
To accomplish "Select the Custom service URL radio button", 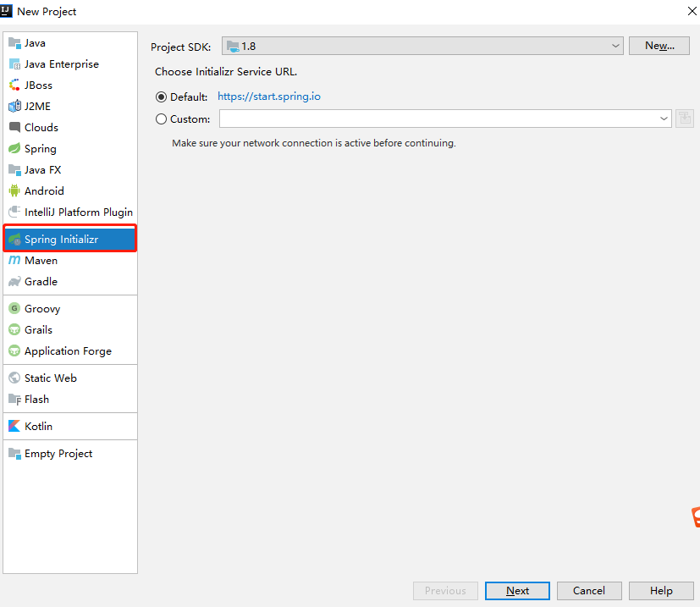I will [x=161, y=119].
